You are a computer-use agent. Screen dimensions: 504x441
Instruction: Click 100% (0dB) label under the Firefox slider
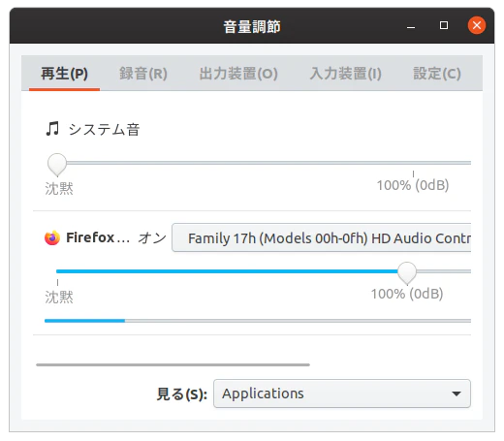point(407,294)
